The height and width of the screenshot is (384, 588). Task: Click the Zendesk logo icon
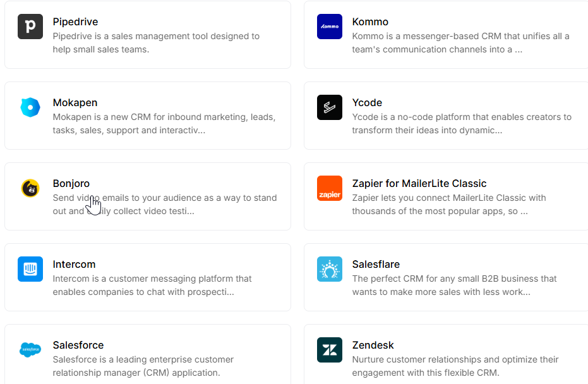tap(330, 350)
